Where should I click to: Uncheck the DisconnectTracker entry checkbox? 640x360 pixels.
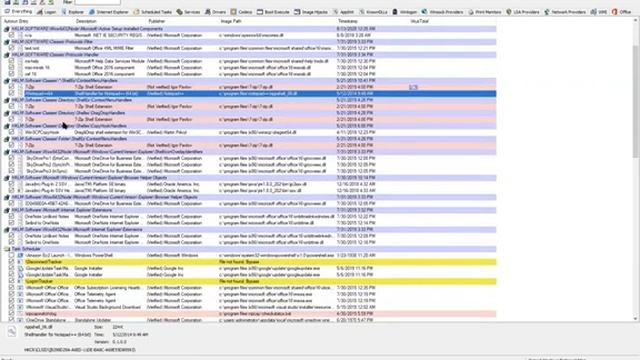tap(11, 262)
